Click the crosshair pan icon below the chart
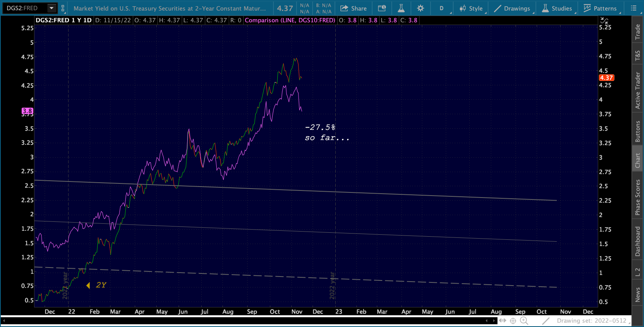This screenshot has width=644, height=327. [x=513, y=321]
